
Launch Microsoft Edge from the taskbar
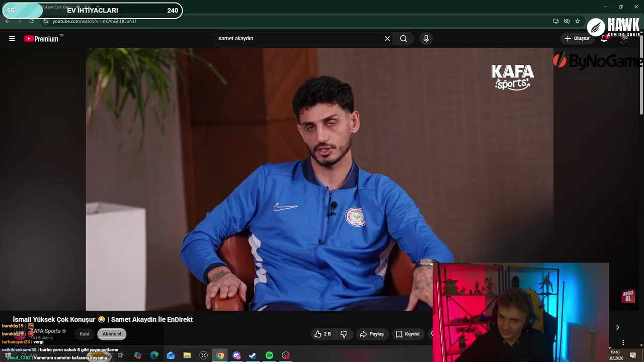154,355
